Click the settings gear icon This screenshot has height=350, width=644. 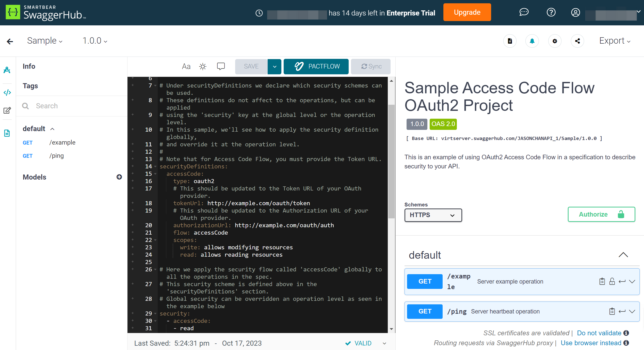[555, 41]
